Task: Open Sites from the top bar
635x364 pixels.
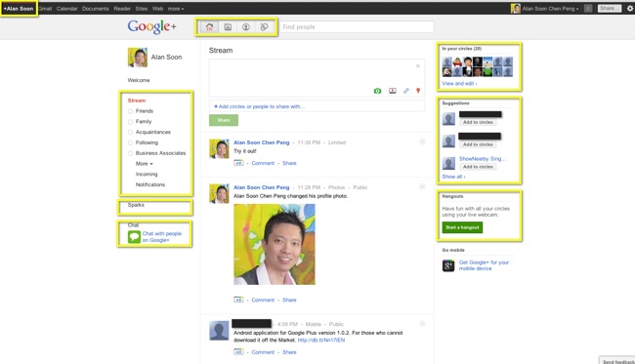Action: click(x=142, y=9)
